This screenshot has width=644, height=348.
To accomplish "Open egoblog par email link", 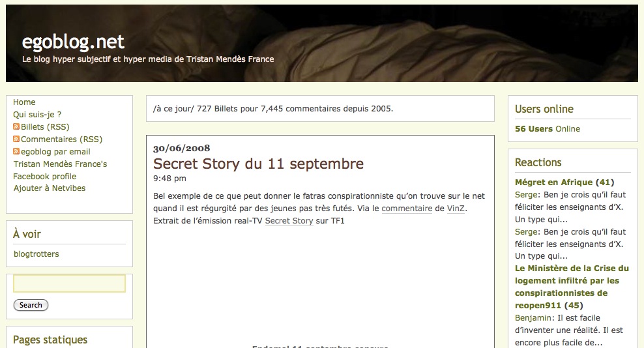I will (55, 152).
